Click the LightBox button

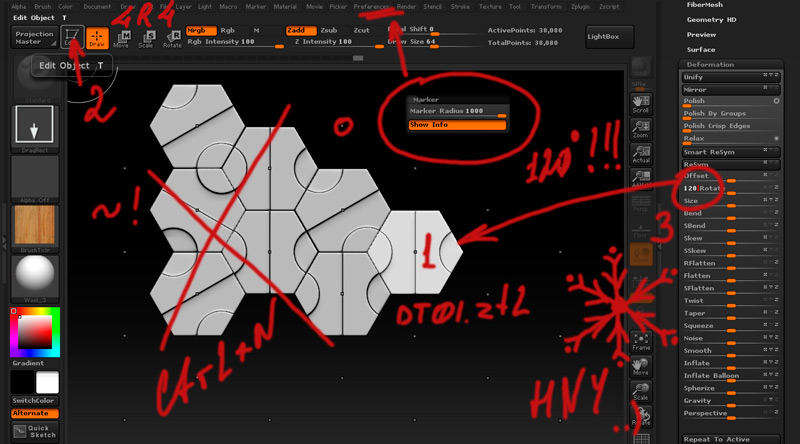click(610, 37)
